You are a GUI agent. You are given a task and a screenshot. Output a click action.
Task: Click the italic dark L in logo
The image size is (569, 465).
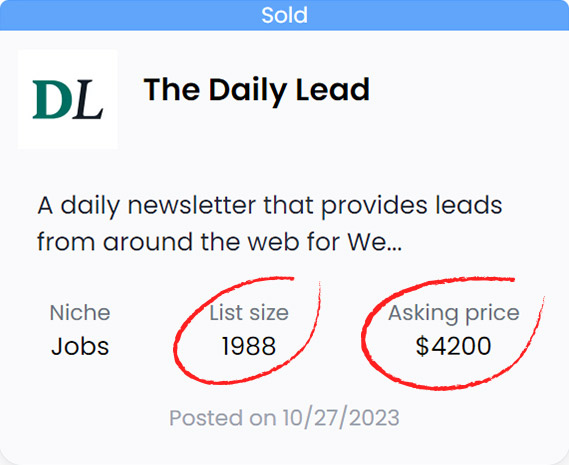click(89, 99)
